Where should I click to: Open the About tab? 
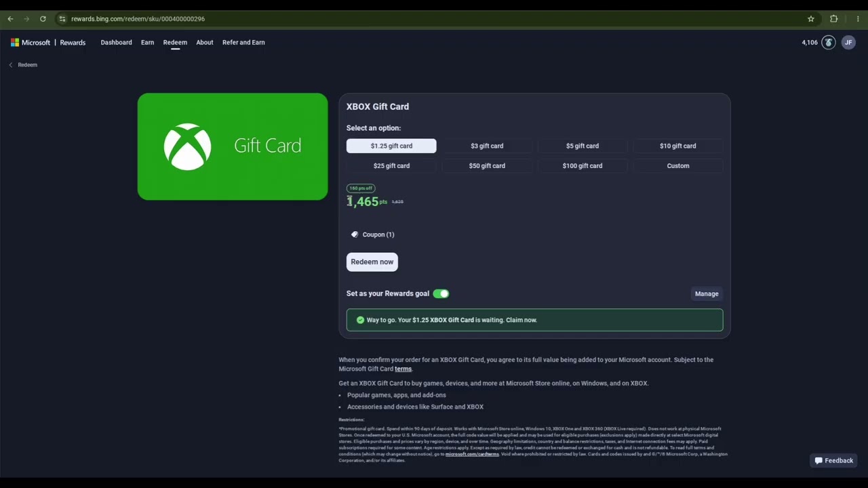pyautogui.click(x=205, y=43)
